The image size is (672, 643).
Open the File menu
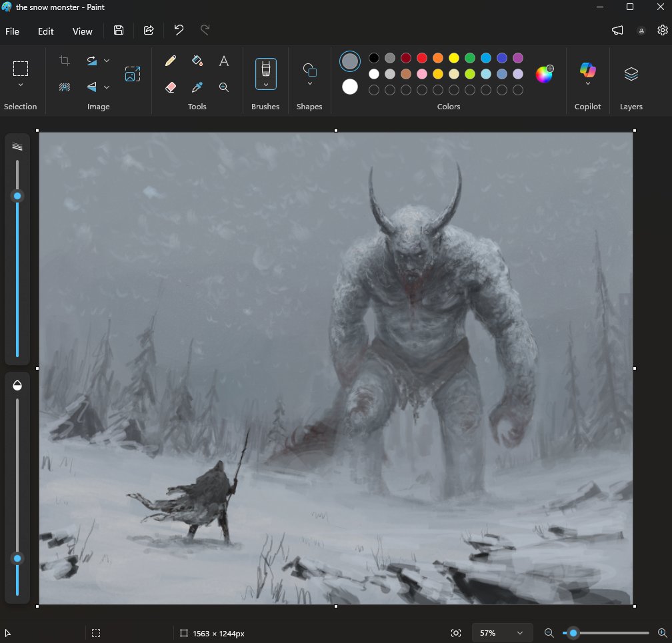12,31
